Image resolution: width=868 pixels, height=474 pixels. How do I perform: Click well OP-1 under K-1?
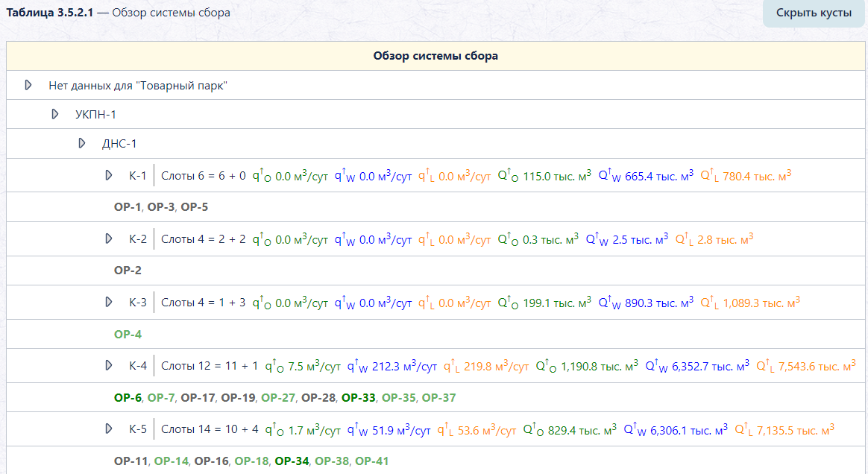tap(128, 207)
